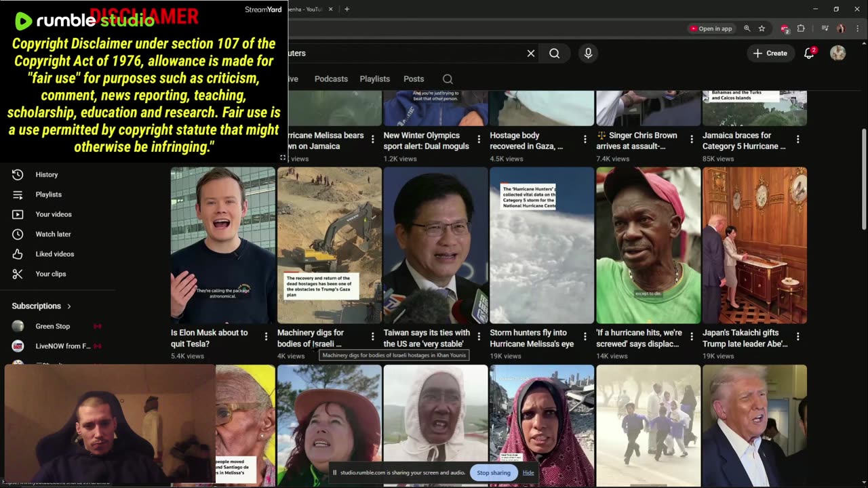
Task: Switch to the Podcasts tab
Action: pyautogui.click(x=331, y=79)
